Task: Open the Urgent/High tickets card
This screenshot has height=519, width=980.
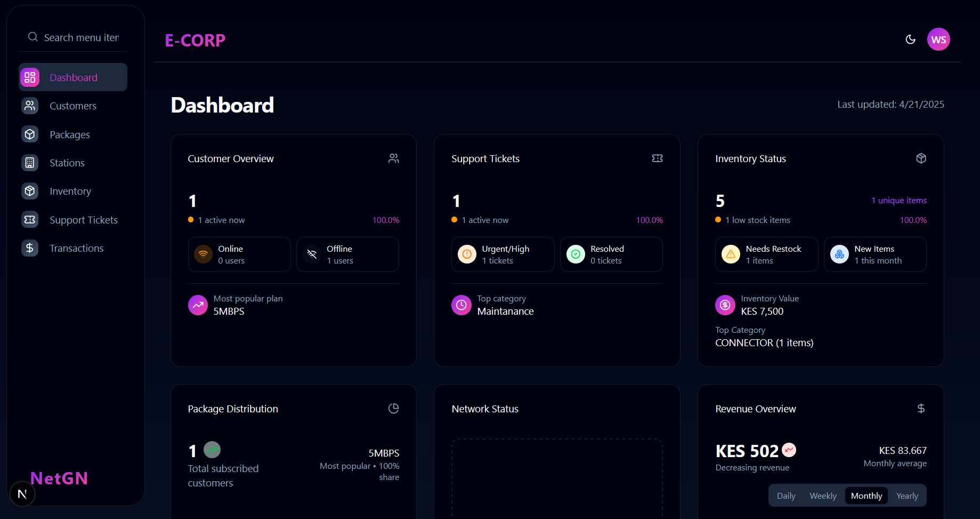Action: click(503, 254)
